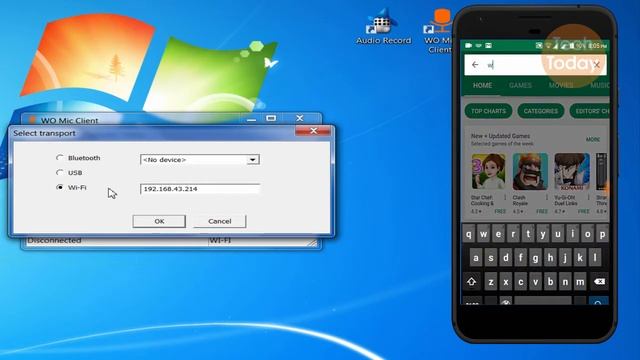640x360 pixels.
Task: Tap the l key on phone keyboard
Action: coord(595,258)
